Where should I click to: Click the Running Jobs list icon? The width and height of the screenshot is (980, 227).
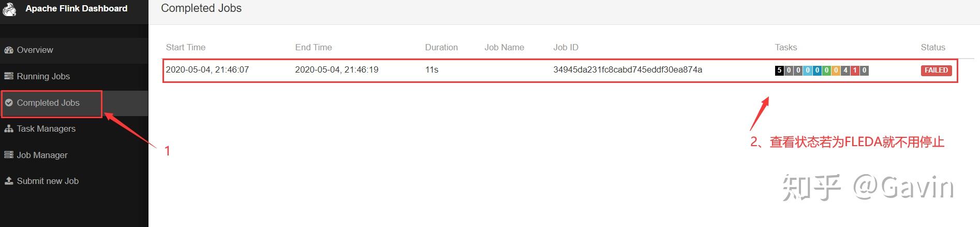(9, 76)
